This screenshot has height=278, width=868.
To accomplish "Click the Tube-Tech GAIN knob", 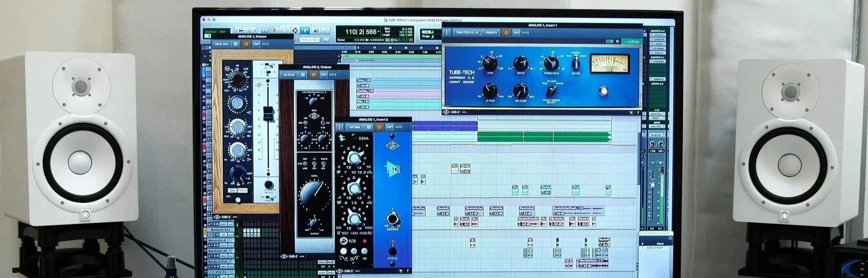I will [x=490, y=63].
